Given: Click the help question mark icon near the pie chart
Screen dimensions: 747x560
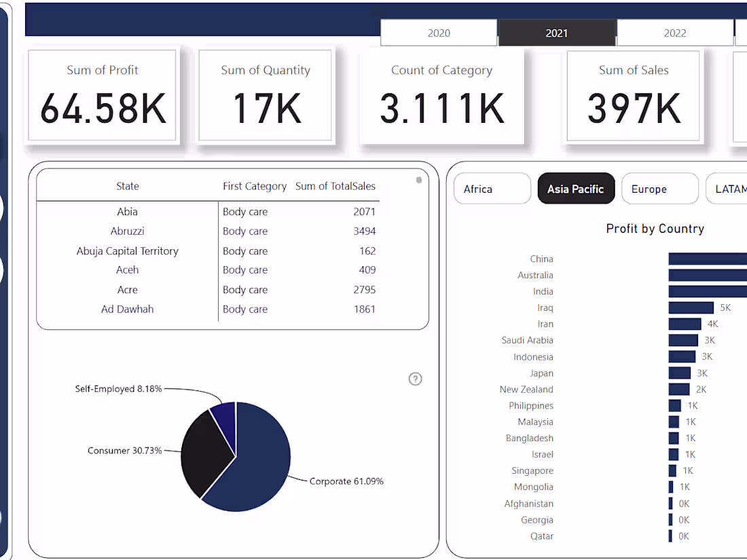Looking at the screenshot, I should tap(415, 379).
